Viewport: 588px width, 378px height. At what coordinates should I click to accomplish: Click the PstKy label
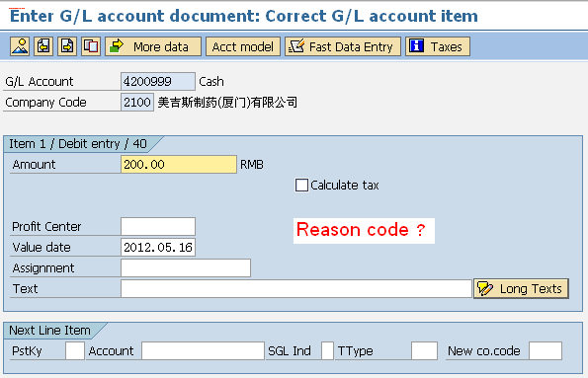pos(27,350)
